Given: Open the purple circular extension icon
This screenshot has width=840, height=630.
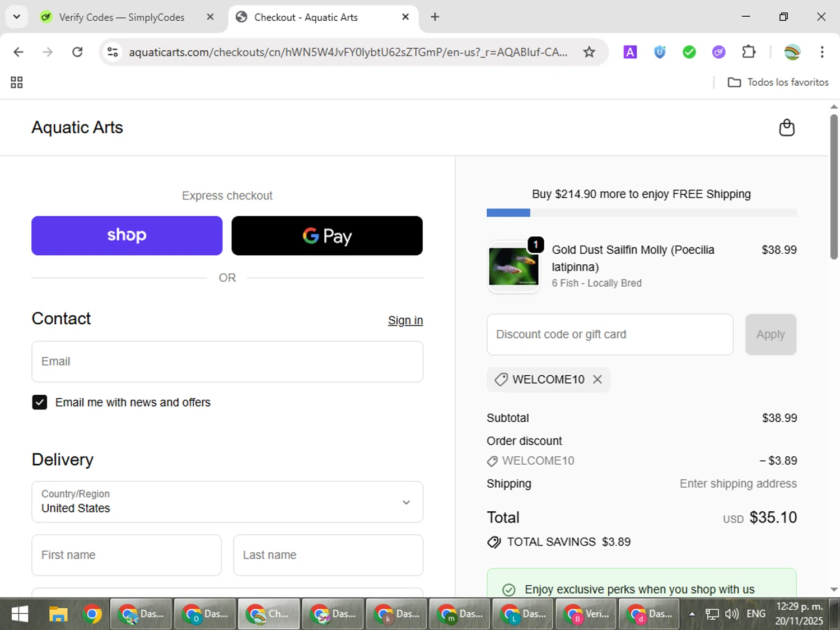Looking at the screenshot, I should 718,52.
